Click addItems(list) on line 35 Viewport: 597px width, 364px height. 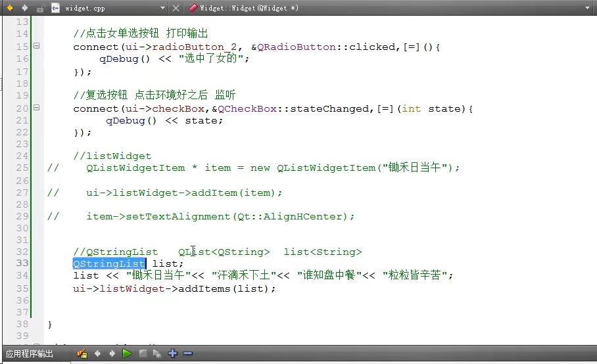click(224, 288)
